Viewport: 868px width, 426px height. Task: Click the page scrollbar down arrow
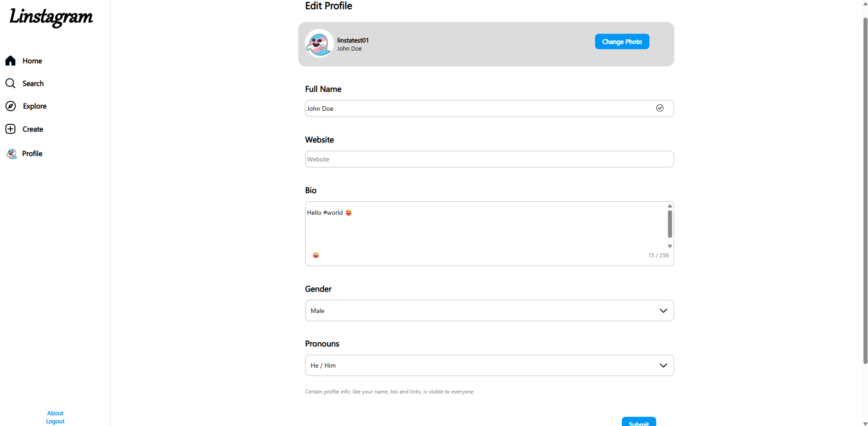pos(864,423)
